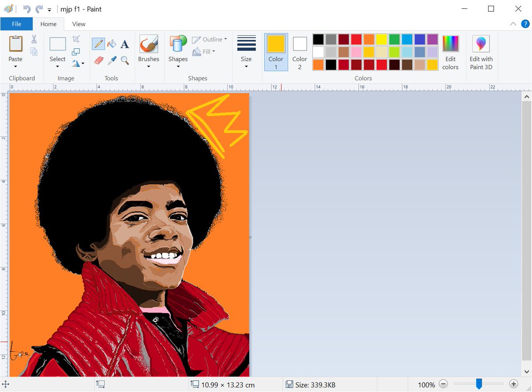Open the shape Fill dropdown
The image size is (532, 392).
204,52
